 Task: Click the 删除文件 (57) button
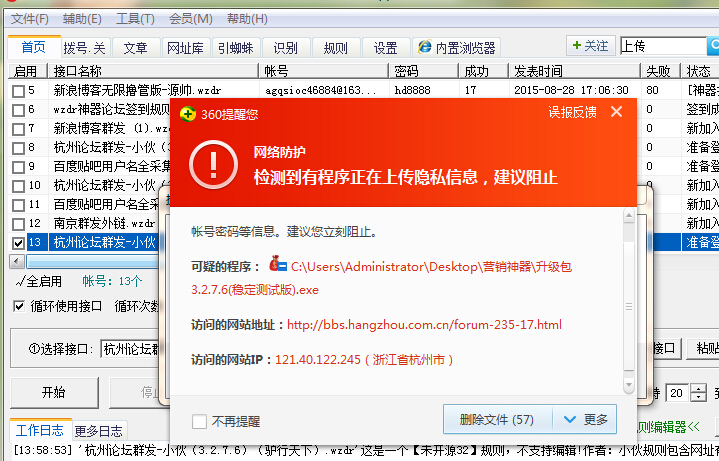point(498,419)
